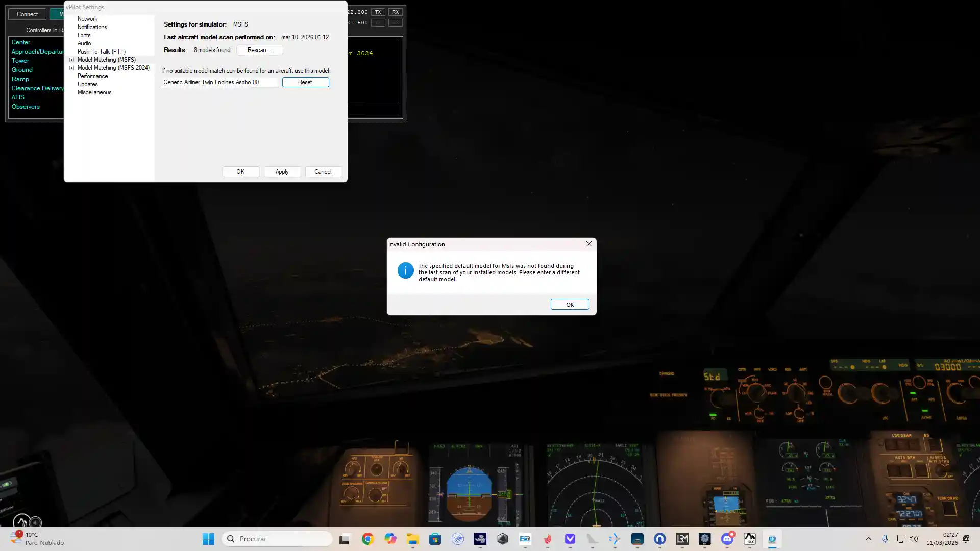Select Notifications in the settings tree
This screenshot has height=551, width=980.
[x=92, y=27]
